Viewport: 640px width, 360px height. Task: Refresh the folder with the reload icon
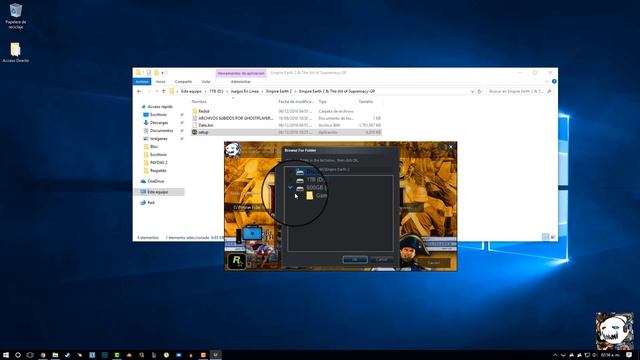480,91
